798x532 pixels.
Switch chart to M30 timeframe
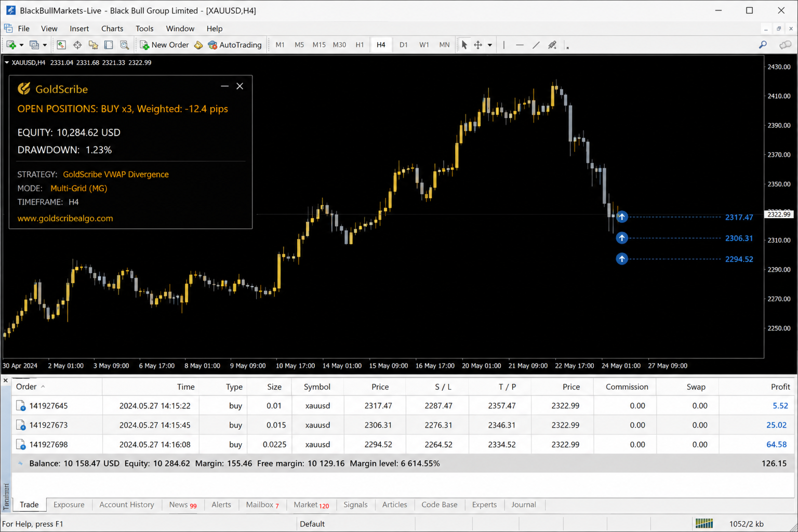point(339,45)
